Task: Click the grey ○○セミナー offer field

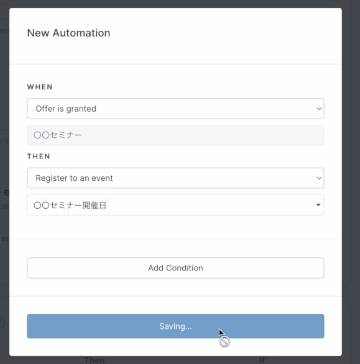Action: (x=175, y=135)
